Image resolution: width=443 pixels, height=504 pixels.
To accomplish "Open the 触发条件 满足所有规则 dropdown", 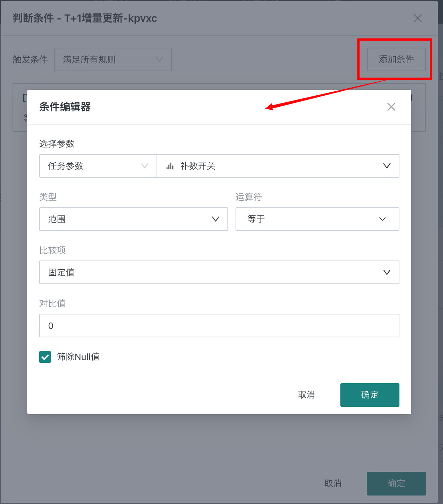I will pos(113,59).
